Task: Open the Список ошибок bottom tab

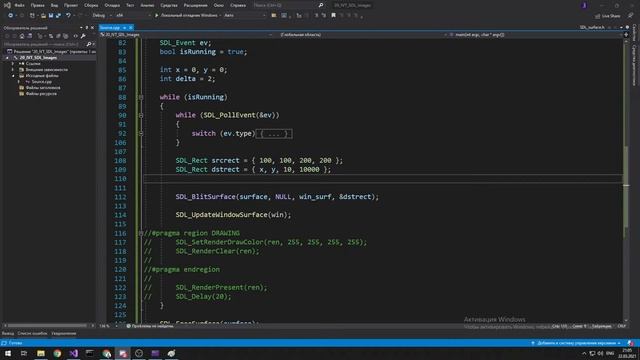Action: click(x=32, y=333)
